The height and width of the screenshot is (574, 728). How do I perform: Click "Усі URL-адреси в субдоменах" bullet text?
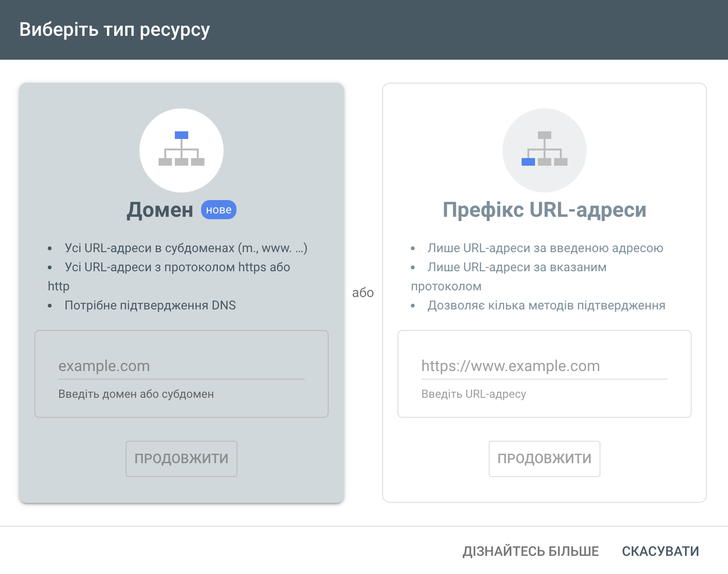[x=186, y=248]
